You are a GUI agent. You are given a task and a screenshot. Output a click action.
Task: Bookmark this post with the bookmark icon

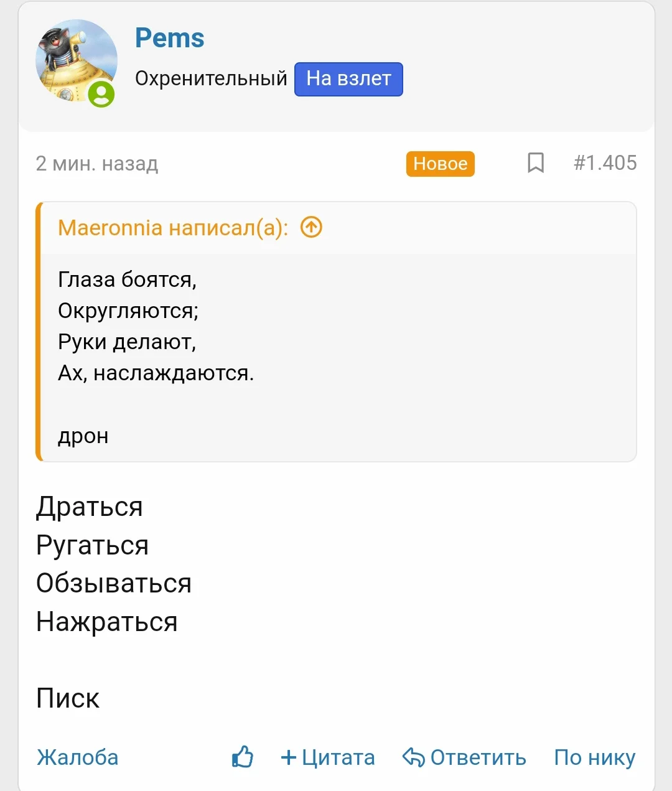point(535,163)
